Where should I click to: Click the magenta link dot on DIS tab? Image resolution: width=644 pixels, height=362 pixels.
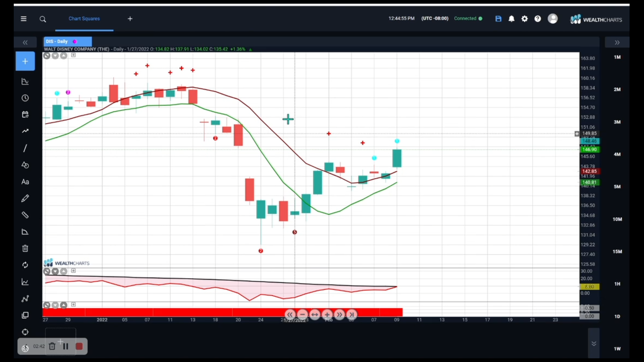tap(75, 42)
